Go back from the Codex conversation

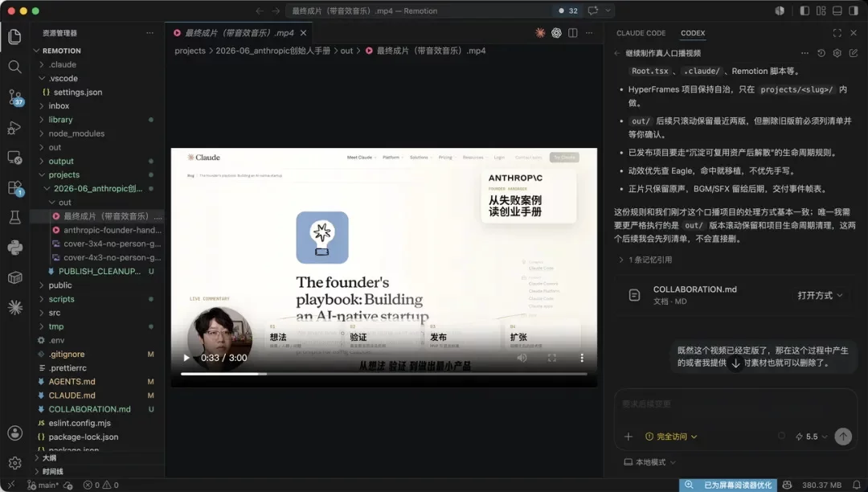[617, 53]
